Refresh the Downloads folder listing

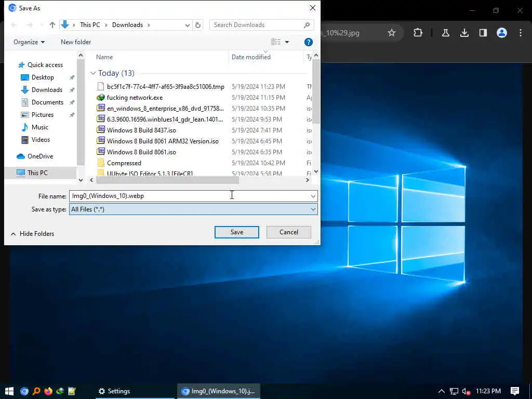pyautogui.click(x=198, y=25)
